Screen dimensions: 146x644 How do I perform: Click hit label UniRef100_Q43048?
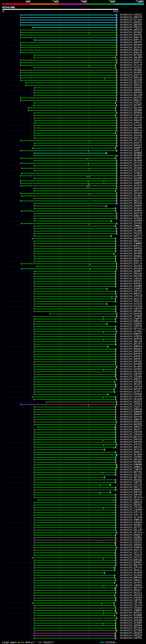[131, 314]
